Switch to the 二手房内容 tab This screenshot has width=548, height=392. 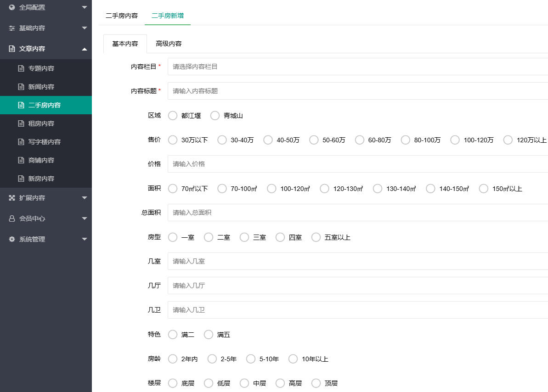pos(120,15)
